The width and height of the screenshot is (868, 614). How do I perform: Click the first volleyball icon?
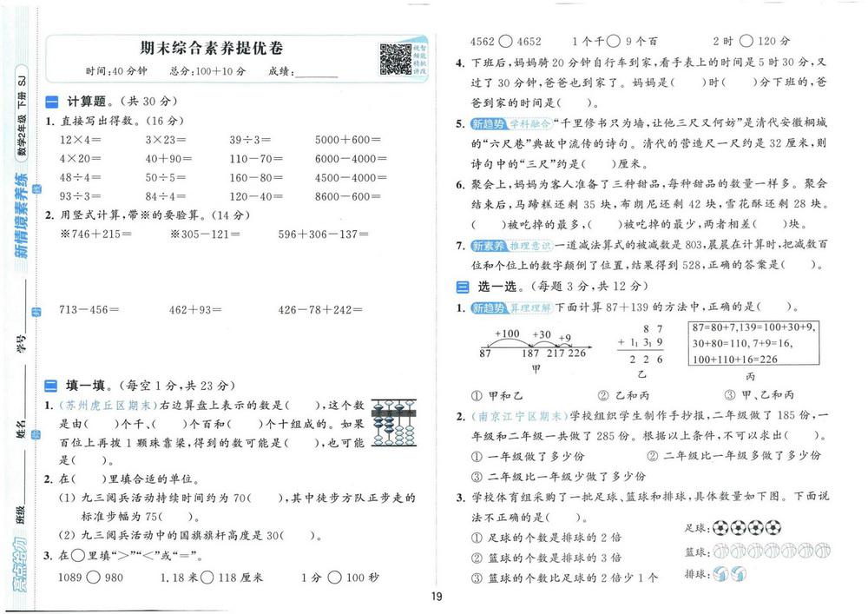click(x=720, y=573)
